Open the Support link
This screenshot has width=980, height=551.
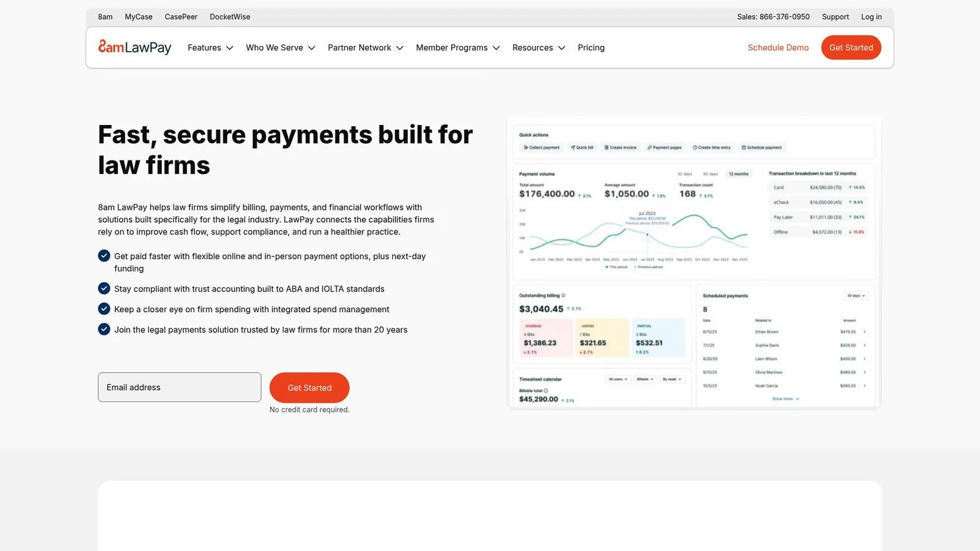click(836, 17)
